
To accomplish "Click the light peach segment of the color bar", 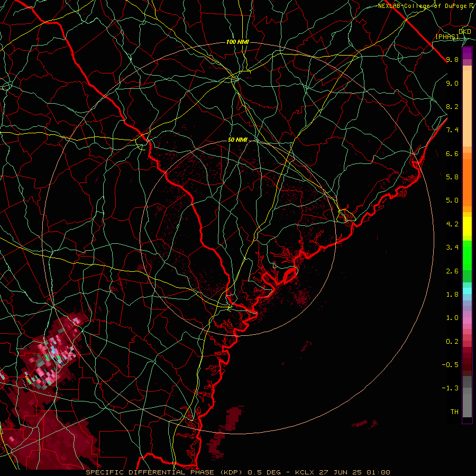I will [x=467, y=108].
